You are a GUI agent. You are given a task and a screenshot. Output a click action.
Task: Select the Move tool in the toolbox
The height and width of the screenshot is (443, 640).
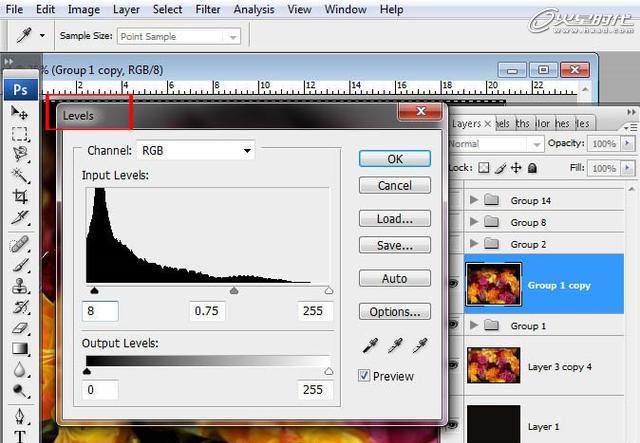coord(20,112)
